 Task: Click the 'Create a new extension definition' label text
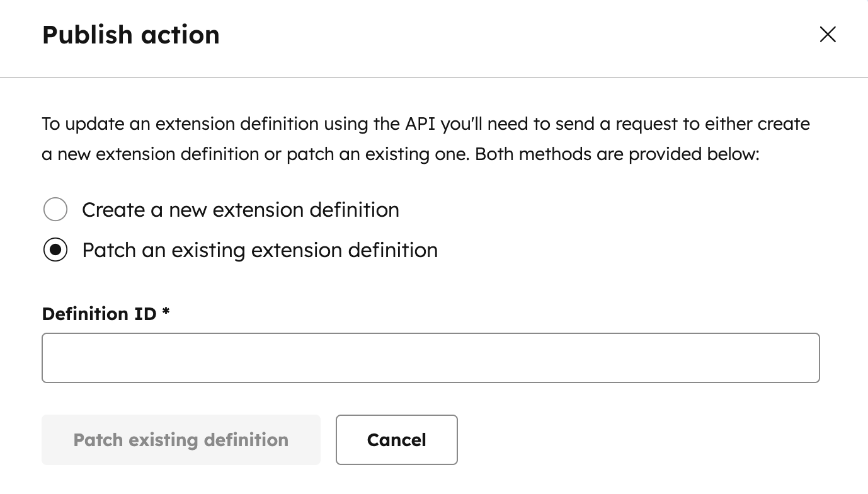240,210
